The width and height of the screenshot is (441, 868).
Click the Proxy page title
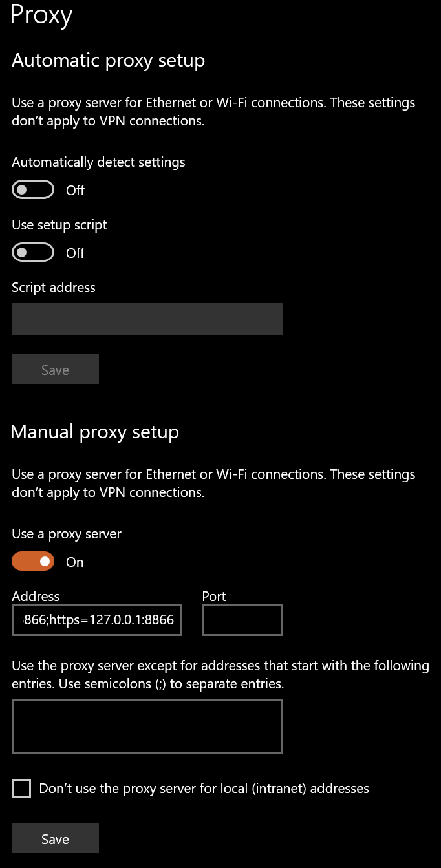point(41,14)
